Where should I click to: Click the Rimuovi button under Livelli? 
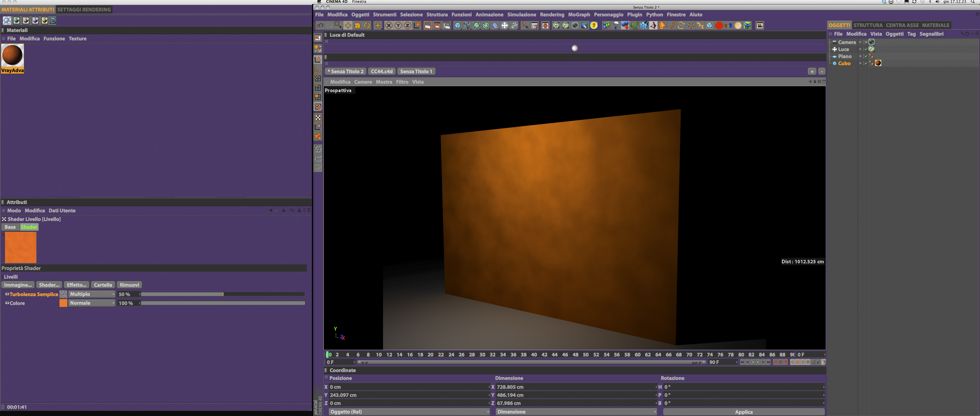tap(129, 285)
